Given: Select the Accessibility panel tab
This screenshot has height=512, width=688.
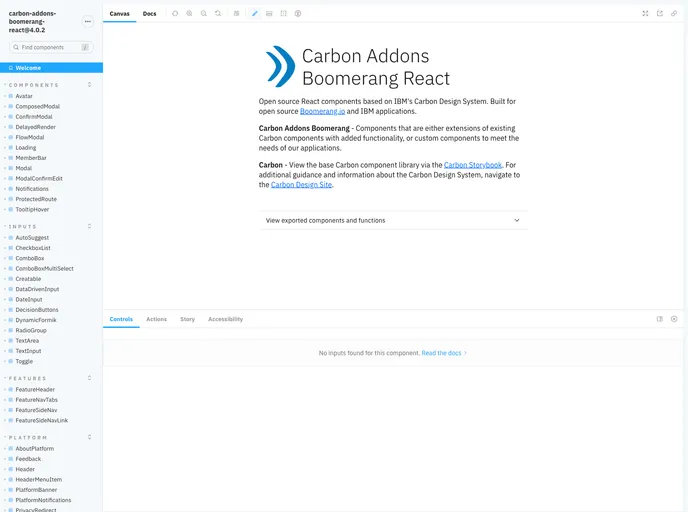Looking at the screenshot, I should click(x=226, y=319).
